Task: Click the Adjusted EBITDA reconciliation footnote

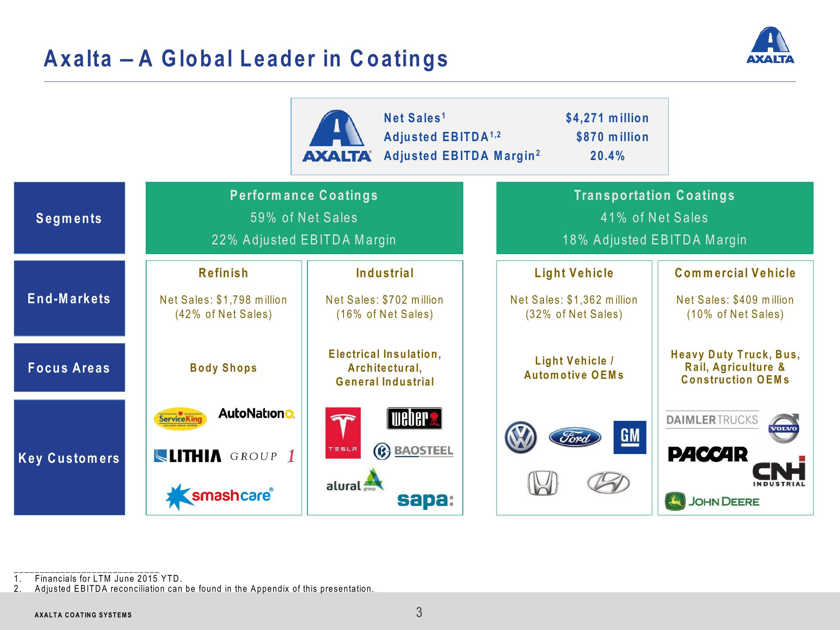Action: 204,589
